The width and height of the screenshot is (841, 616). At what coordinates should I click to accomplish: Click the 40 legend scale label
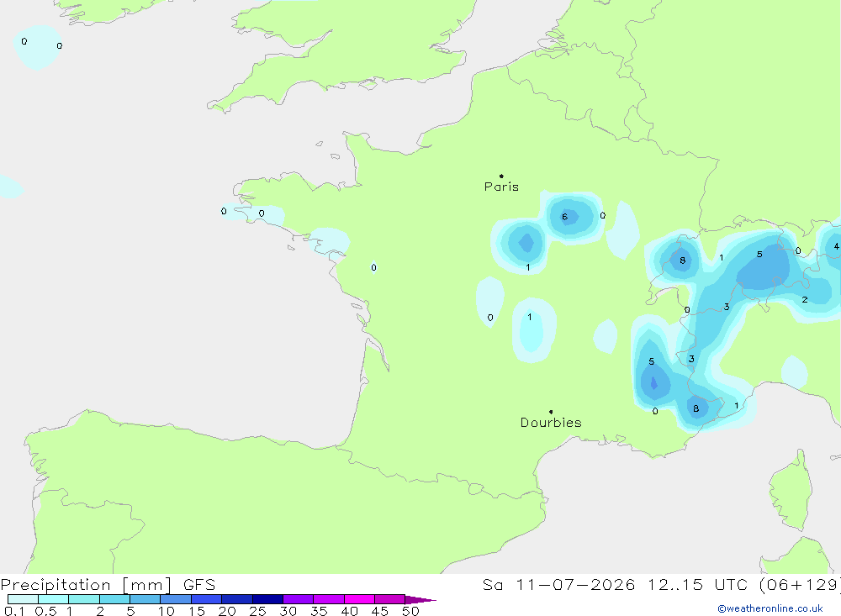(x=349, y=611)
